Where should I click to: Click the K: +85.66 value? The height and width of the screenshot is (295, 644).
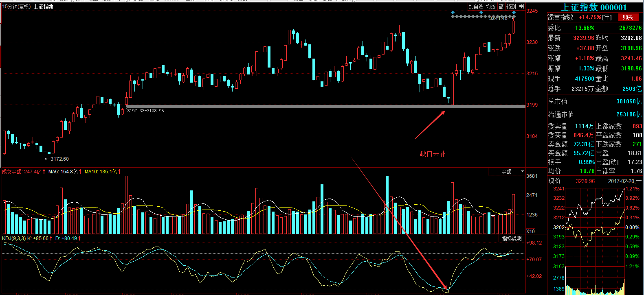click(38, 238)
